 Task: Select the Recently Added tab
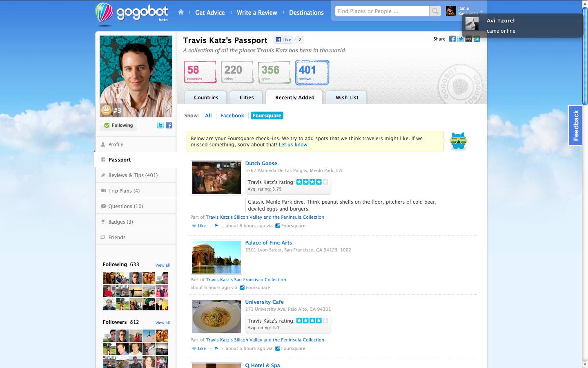[x=294, y=97]
